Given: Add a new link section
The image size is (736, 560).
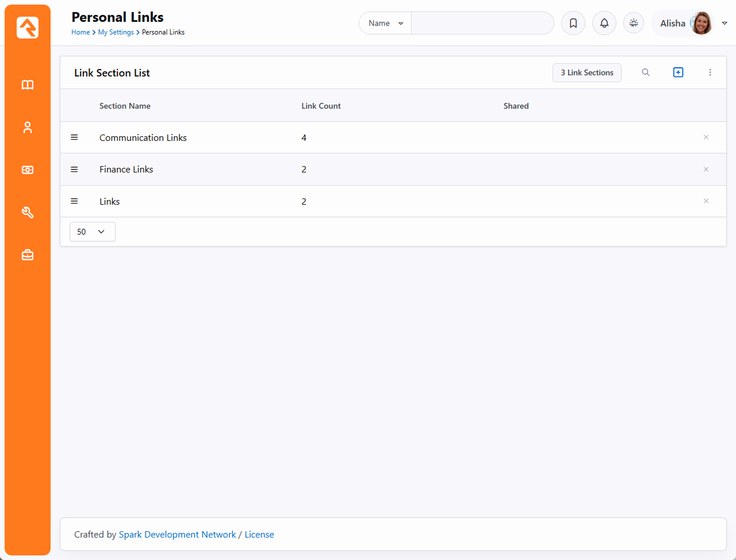Looking at the screenshot, I should pyautogui.click(x=678, y=72).
